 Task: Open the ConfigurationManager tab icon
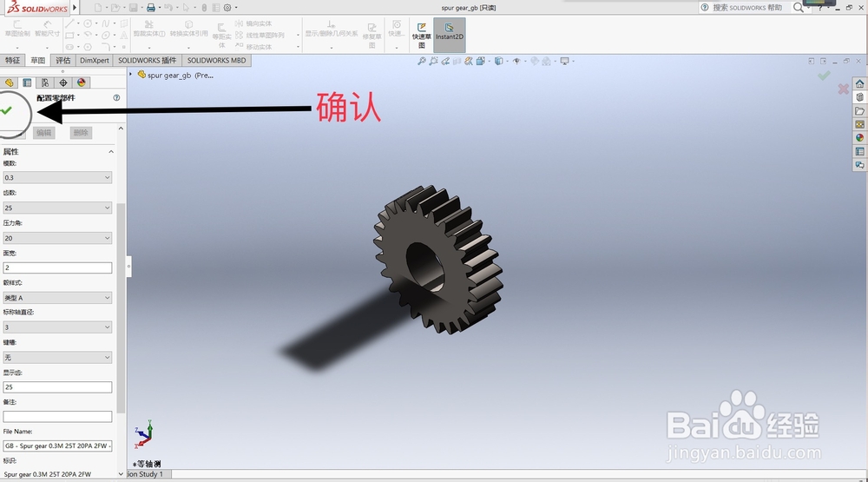click(45, 83)
